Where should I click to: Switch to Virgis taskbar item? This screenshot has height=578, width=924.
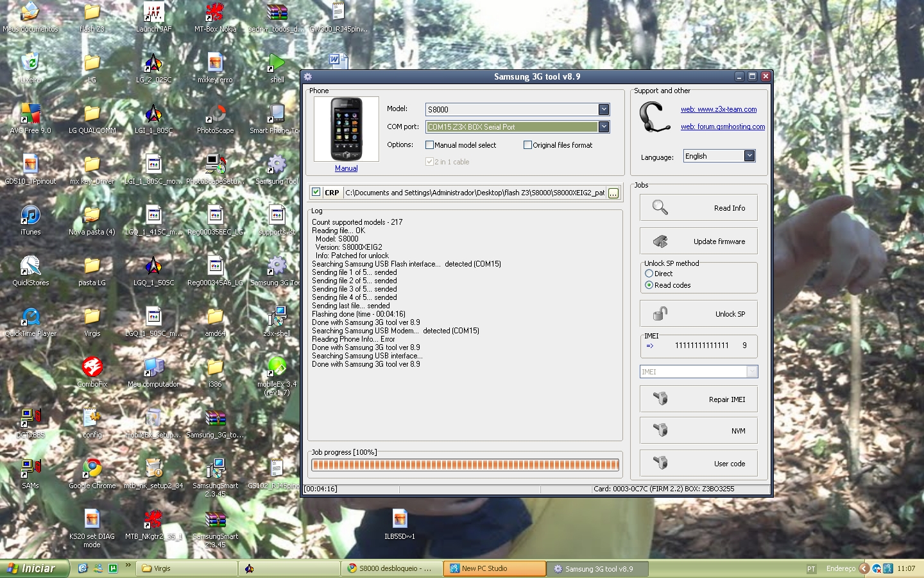pos(187,568)
